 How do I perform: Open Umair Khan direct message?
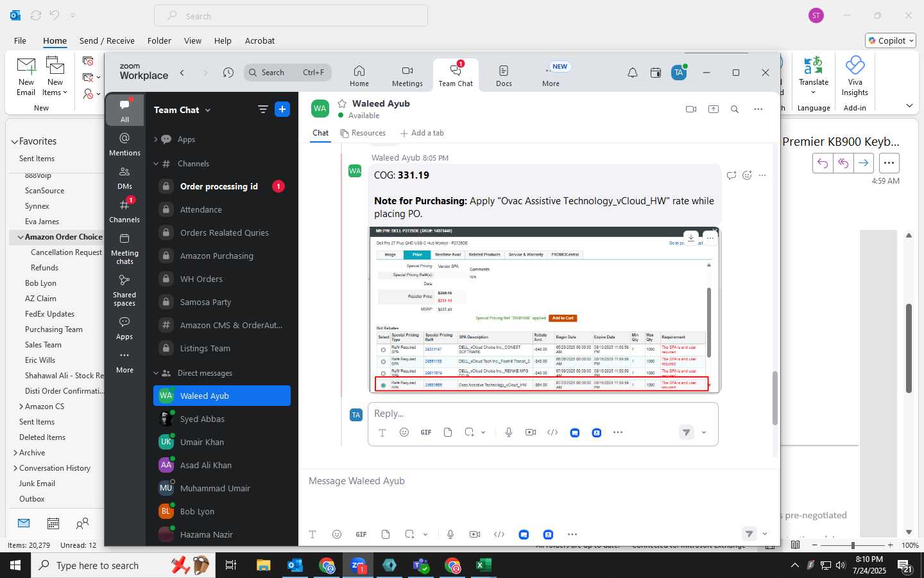(x=222, y=442)
